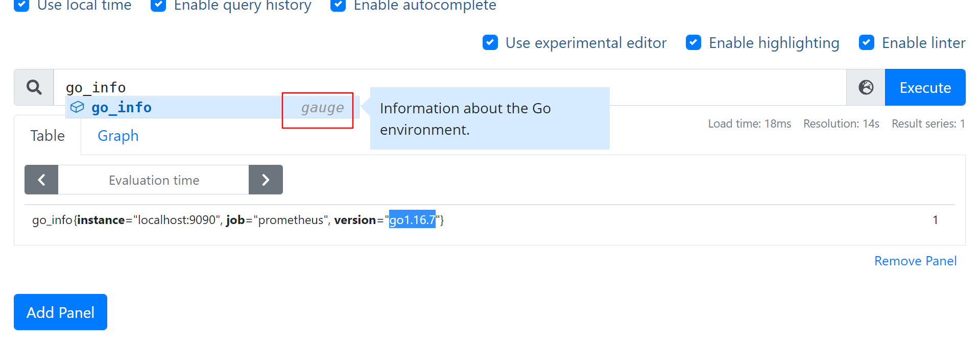Click into the go_info query expression field
The height and width of the screenshot is (347, 980).
409,87
